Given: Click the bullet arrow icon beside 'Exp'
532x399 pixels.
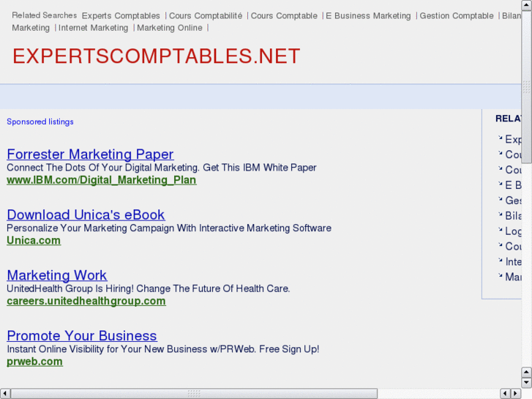Looking at the screenshot, I should [500, 138].
